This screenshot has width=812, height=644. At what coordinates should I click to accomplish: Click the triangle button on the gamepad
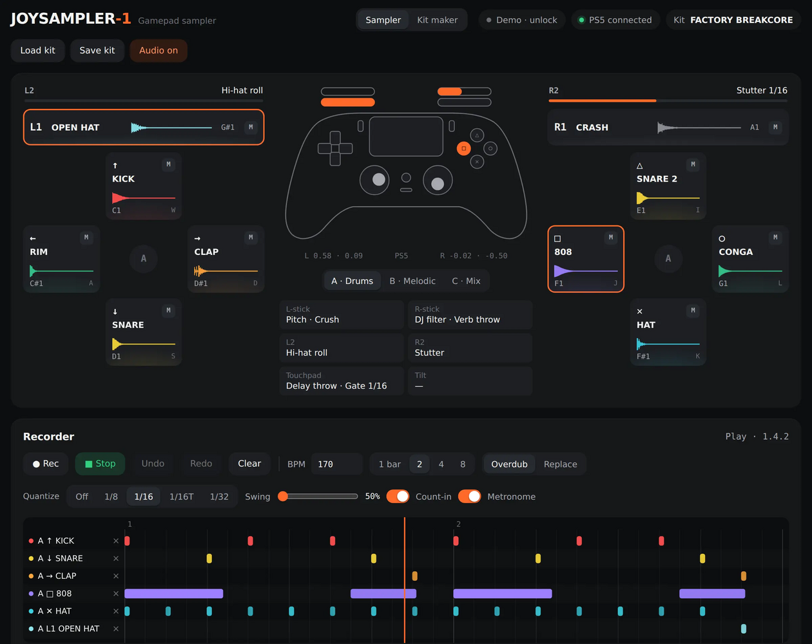(477, 135)
